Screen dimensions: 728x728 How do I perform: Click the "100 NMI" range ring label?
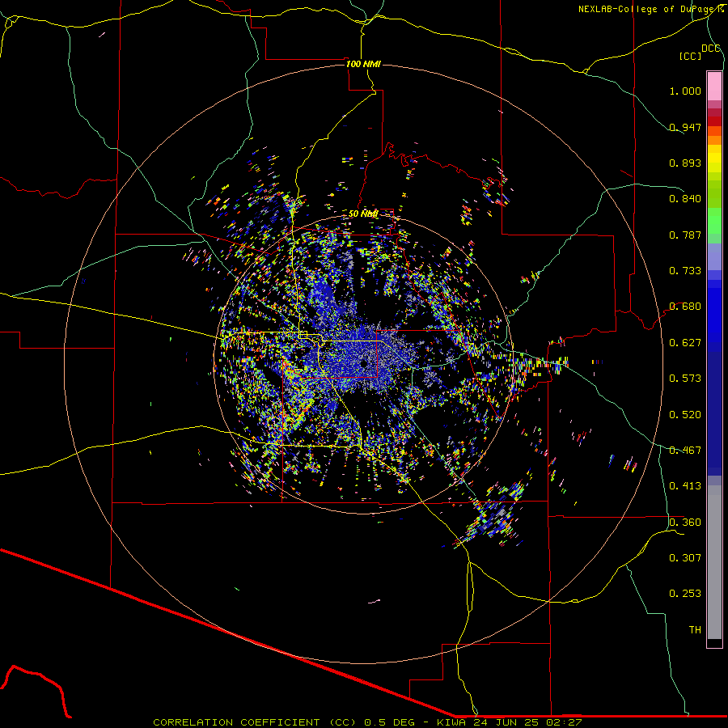363,64
